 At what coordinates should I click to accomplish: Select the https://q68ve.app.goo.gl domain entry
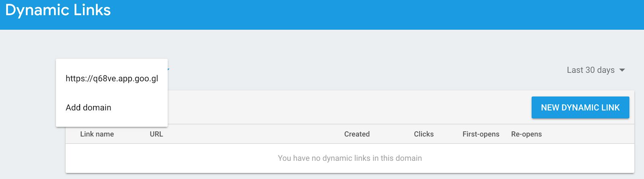point(112,78)
